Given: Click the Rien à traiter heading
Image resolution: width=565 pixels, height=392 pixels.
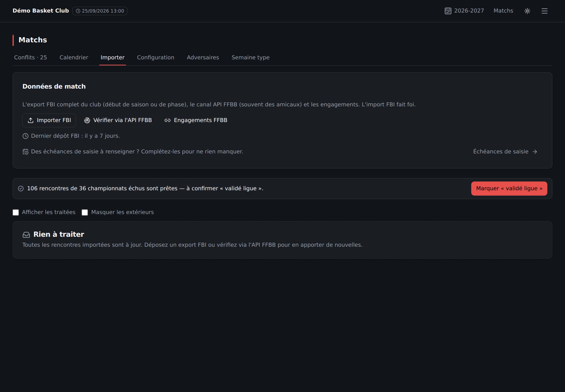Looking at the screenshot, I should point(59,234).
